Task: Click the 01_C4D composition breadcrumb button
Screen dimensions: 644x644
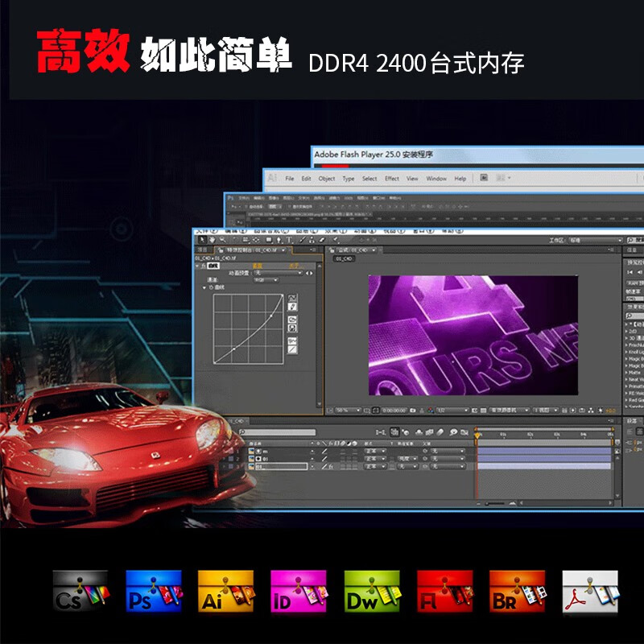Action: tap(345, 258)
